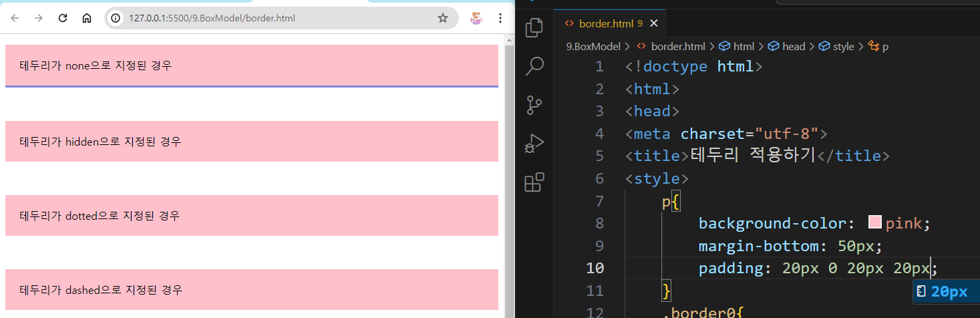This screenshot has height=318, width=980.
Task: Click the 'dotted으로 지정된 경우' paragraph
Action: 252,215
